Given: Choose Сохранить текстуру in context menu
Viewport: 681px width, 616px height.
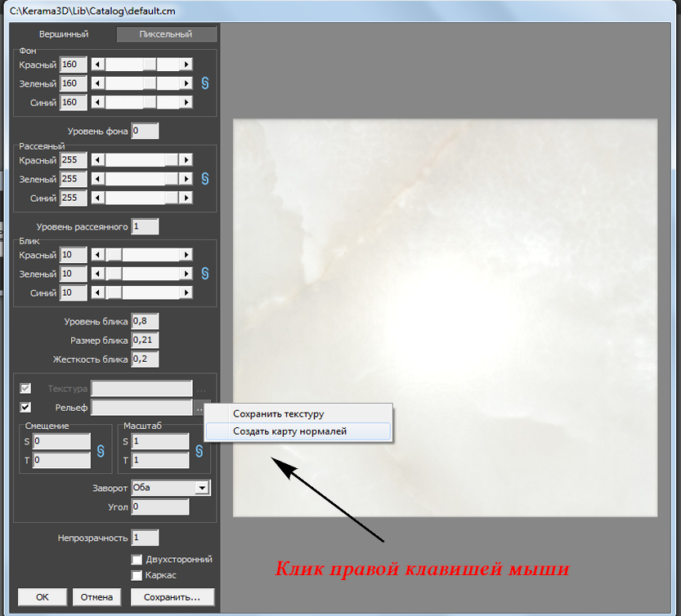Looking at the screenshot, I should [278, 414].
